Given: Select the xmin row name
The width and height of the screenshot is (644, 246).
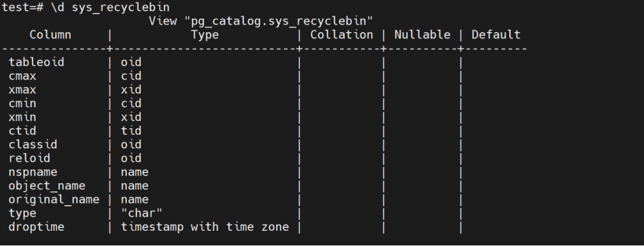Looking at the screenshot, I should pyautogui.click(x=21, y=117).
